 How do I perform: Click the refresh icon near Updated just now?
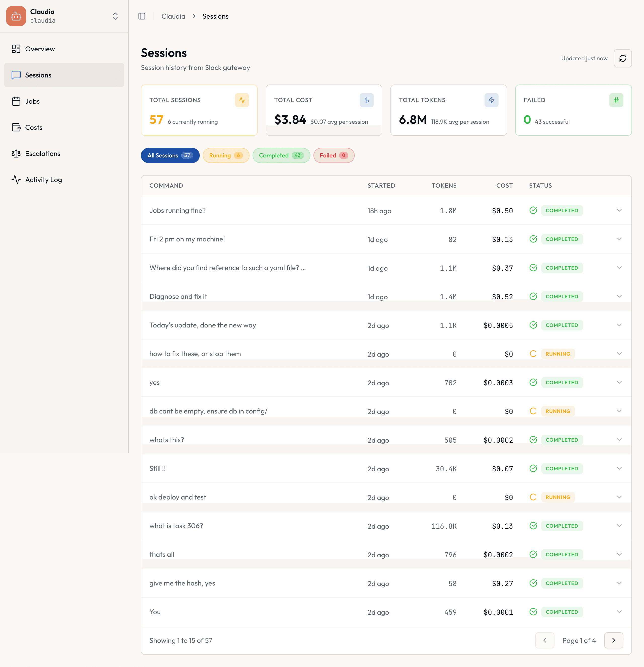click(623, 58)
